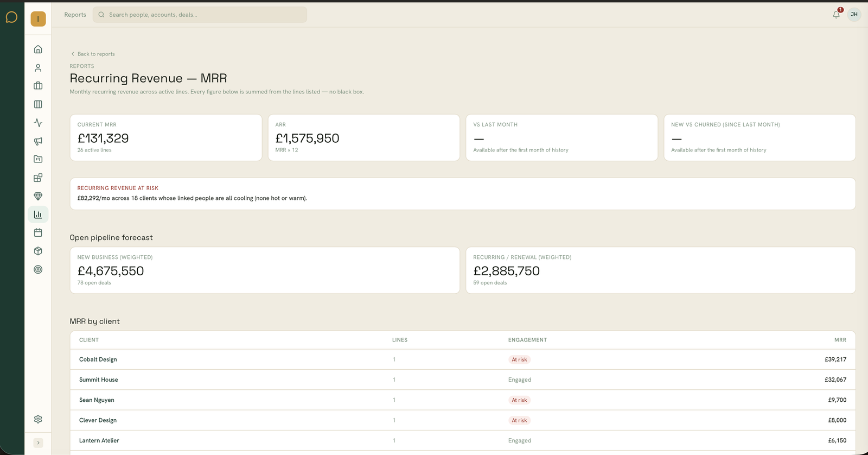Open the Lantern Atelier client row
The image size is (868, 455).
[463, 440]
